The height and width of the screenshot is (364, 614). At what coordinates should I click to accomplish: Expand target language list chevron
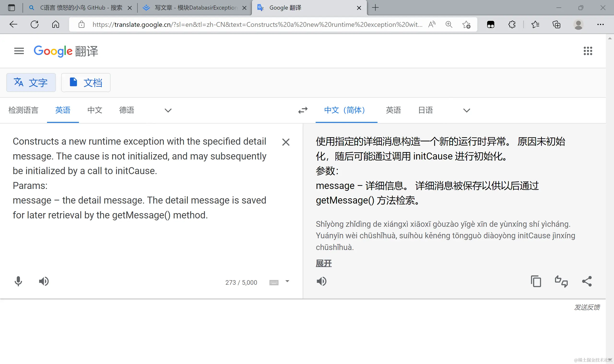tap(466, 110)
